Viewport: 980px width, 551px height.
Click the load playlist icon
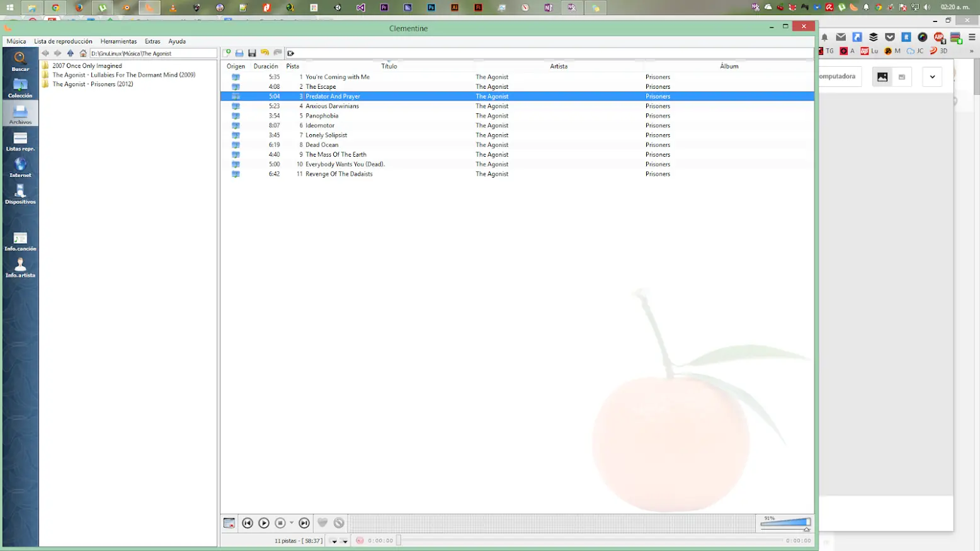point(239,53)
